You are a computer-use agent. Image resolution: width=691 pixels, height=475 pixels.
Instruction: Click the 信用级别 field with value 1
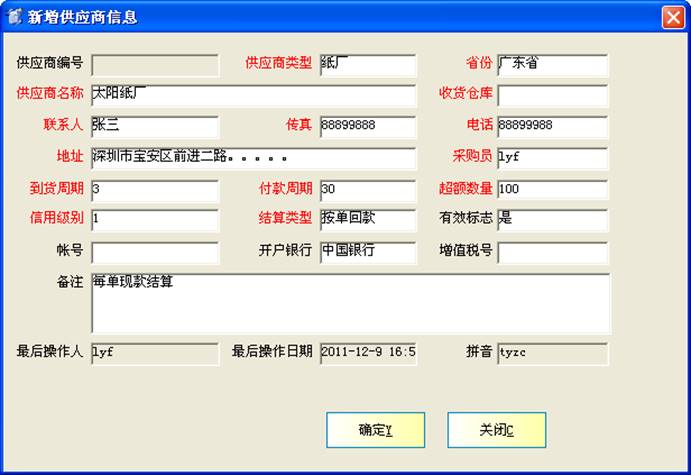point(155,220)
